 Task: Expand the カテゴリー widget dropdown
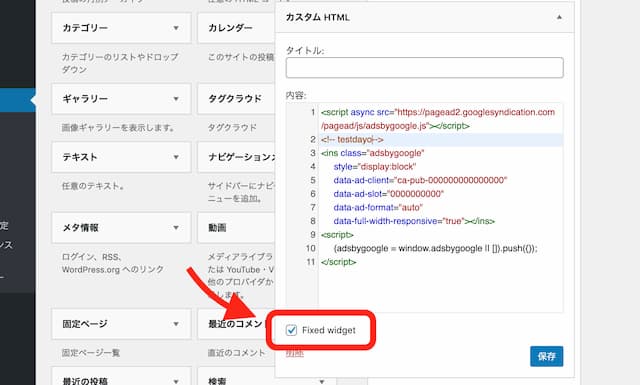click(176, 28)
